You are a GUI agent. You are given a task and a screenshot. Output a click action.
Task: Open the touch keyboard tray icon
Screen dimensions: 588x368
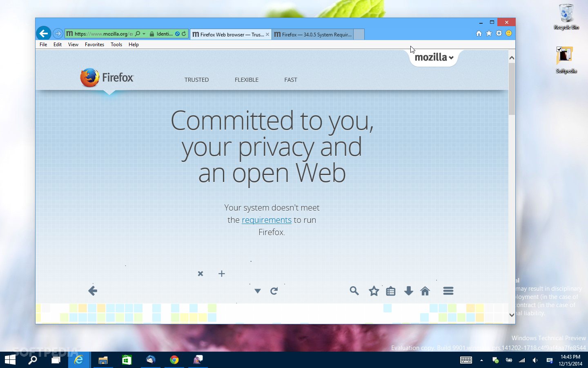click(x=466, y=360)
